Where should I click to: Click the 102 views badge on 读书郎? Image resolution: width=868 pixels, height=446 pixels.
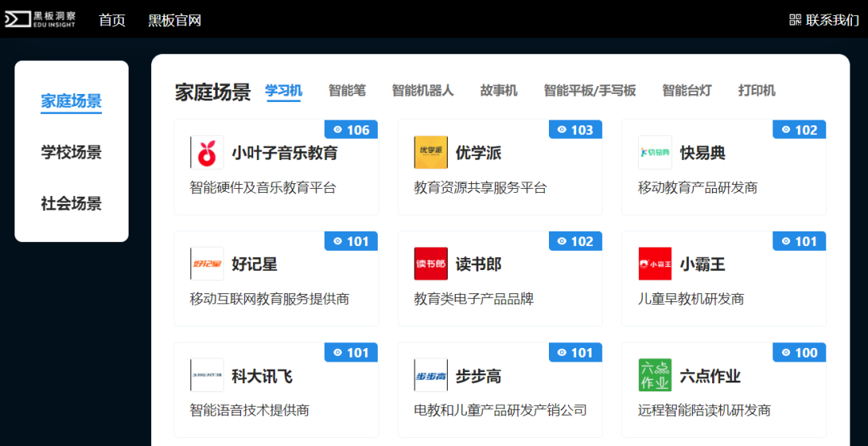575,241
